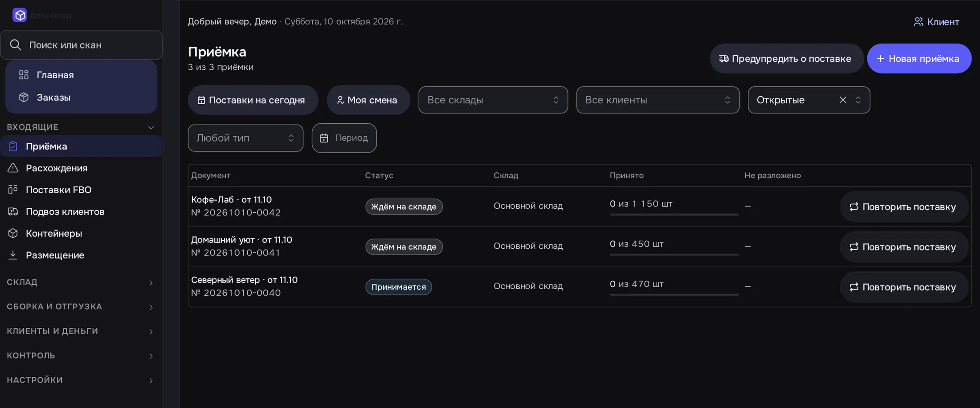Click repeat icon in Кофе-Лаб row
Screen dimensions: 980x408
(x=853, y=207)
